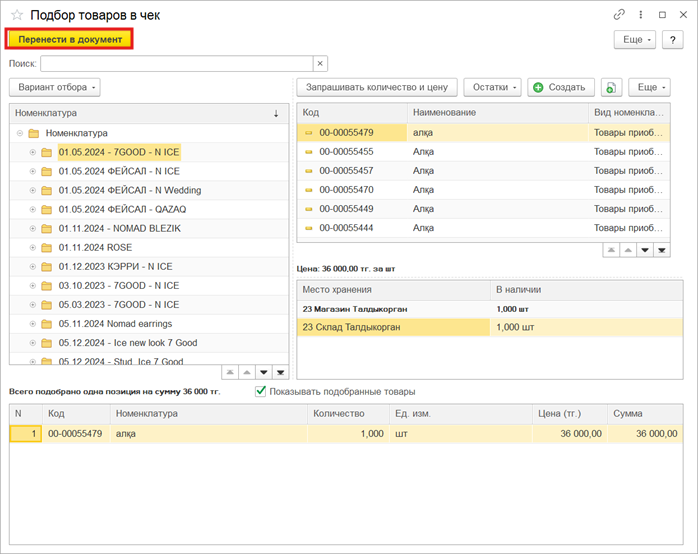Image resolution: width=698 pixels, height=554 pixels.
Task: Jump to last row in folder tree
Action: point(281,372)
